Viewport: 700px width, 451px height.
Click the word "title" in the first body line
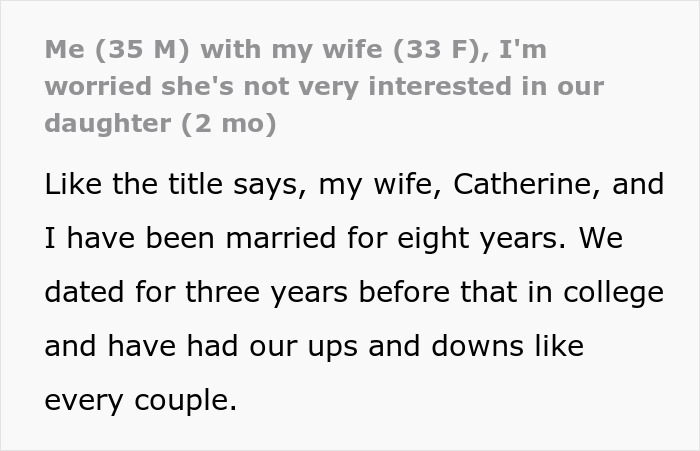(195, 184)
